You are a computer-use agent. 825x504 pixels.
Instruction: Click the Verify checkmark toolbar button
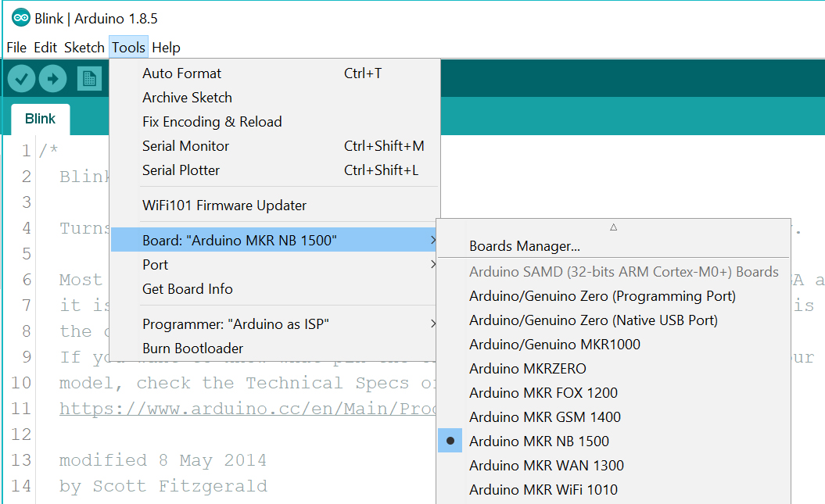pyautogui.click(x=22, y=79)
